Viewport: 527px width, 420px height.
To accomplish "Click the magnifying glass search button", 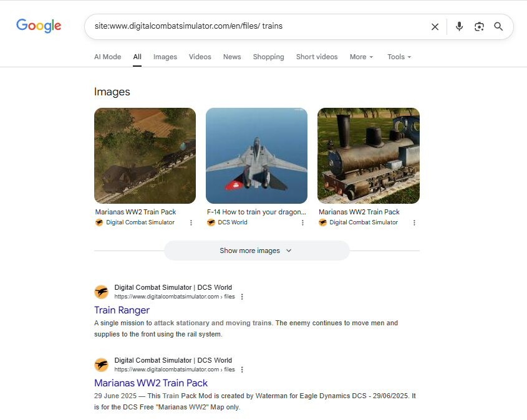I will [x=498, y=26].
